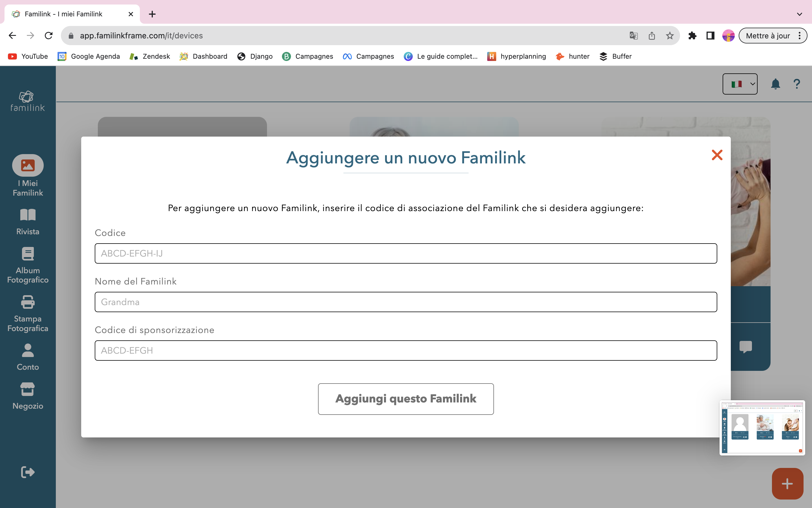
Task: Click the address bar URL
Action: pyautogui.click(x=141, y=36)
